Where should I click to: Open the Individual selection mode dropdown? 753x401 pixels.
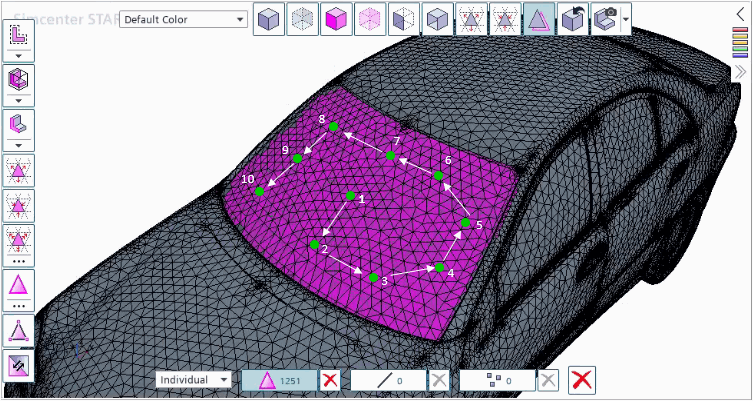coord(195,380)
